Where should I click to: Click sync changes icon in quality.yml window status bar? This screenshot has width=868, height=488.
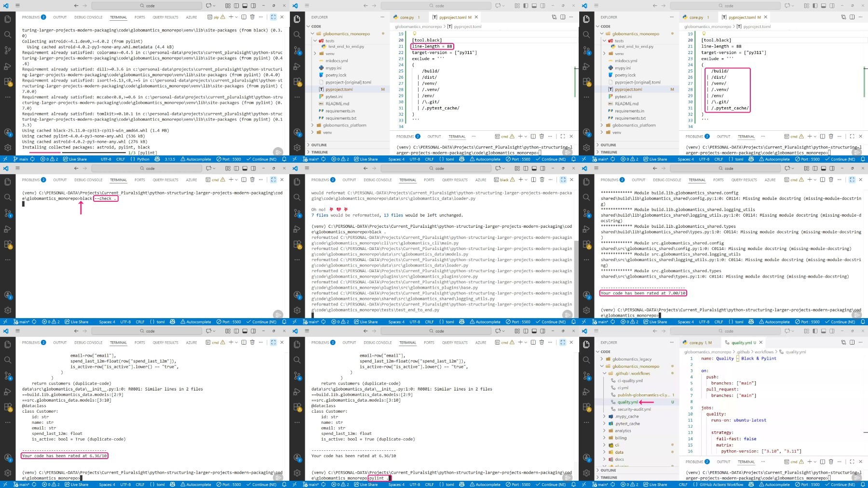(x=613, y=484)
